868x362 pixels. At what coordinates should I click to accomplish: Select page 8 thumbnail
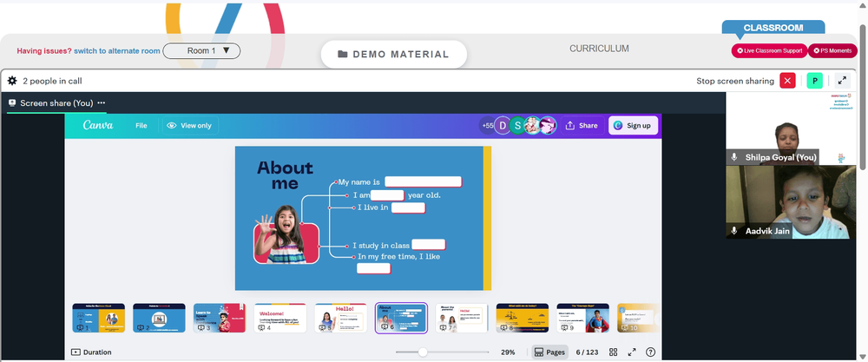coord(522,318)
